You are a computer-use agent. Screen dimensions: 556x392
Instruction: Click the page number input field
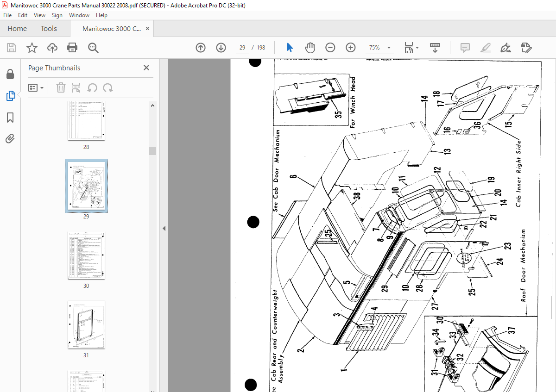coord(242,48)
